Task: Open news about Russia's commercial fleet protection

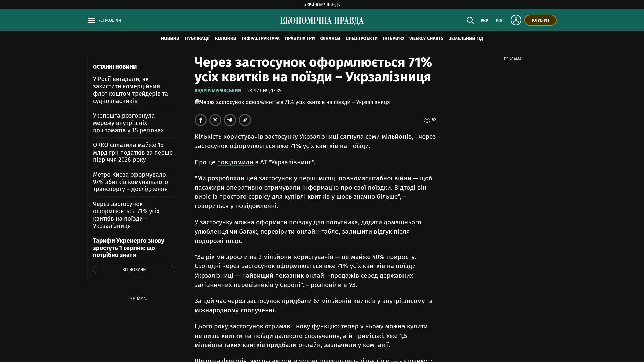Action: point(130,90)
